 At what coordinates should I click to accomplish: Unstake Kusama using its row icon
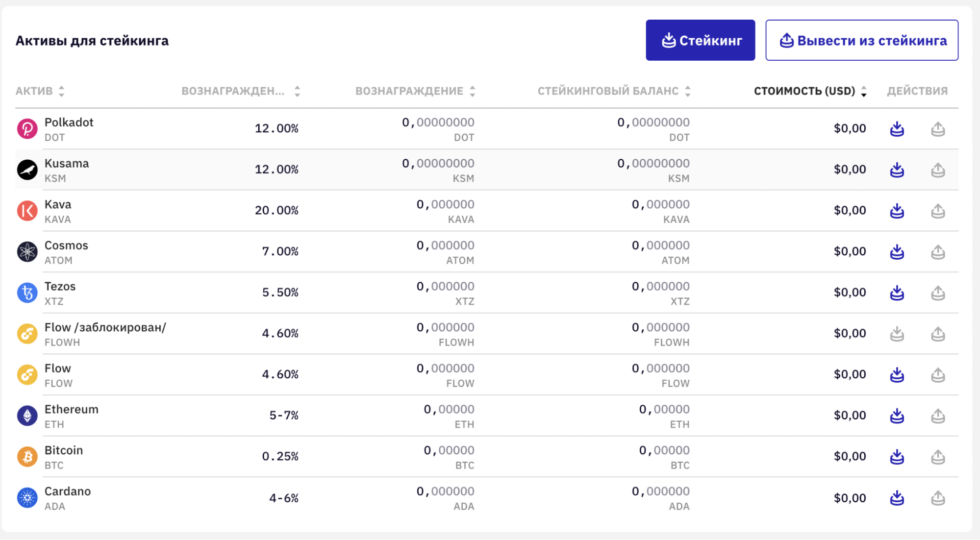point(937,170)
